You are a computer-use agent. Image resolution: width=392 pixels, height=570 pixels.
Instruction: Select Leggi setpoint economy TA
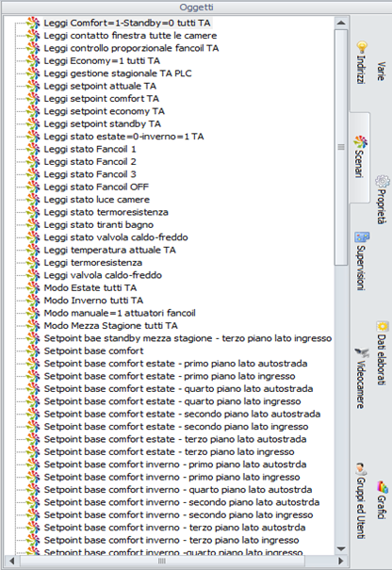click(104, 111)
